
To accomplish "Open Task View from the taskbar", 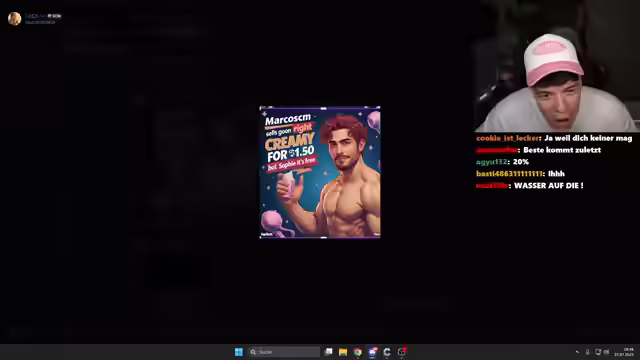I will point(328,352).
